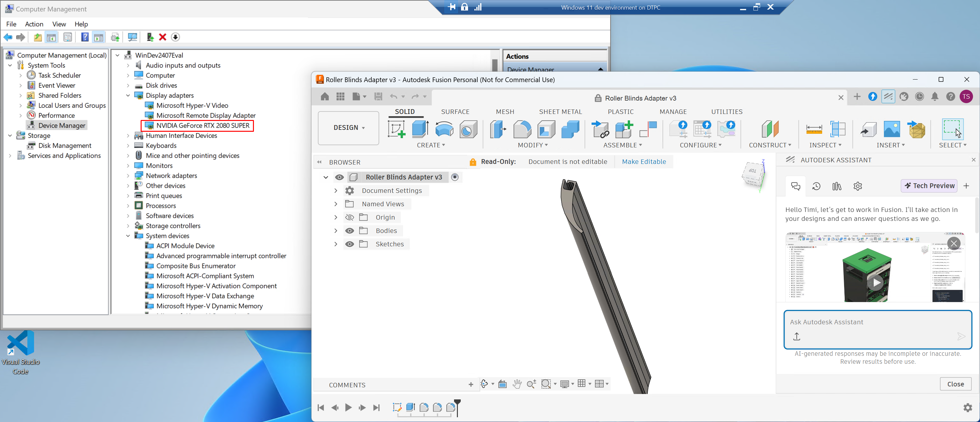Open the Job Status clock icon
Viewport: 980px width, 422px height.
920,97
